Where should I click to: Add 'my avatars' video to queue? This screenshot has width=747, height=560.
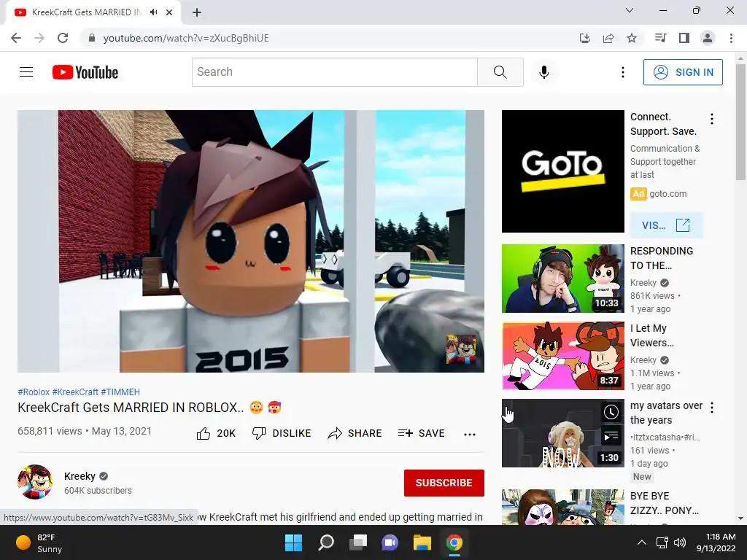click(x=611, y=436)
